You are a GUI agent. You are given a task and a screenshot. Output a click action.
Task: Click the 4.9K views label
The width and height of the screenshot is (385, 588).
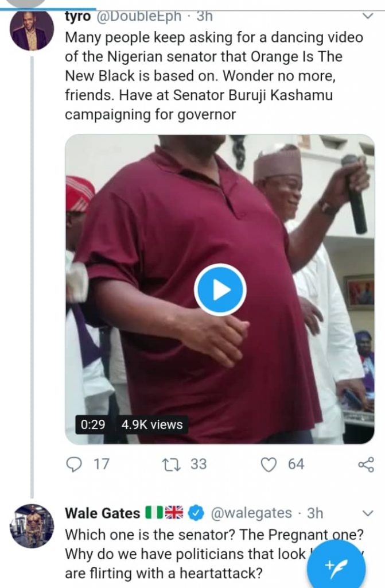point(151,425)
